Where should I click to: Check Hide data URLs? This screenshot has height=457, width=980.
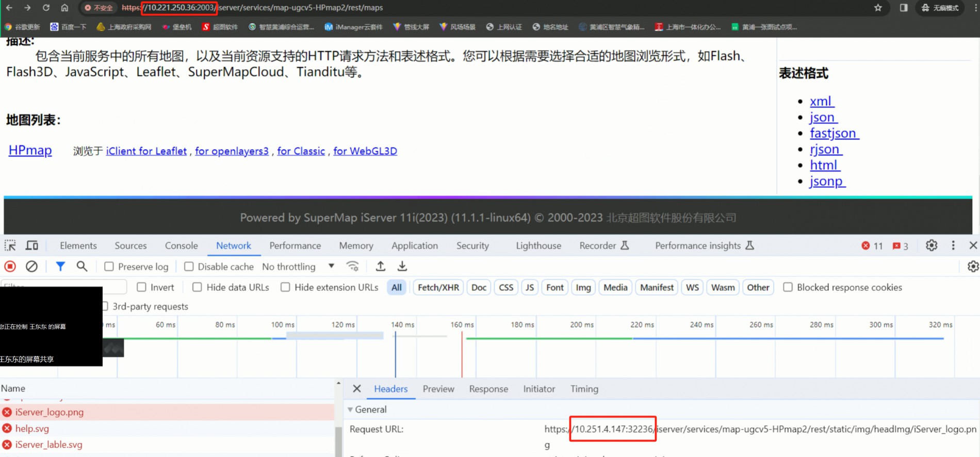coord(197,287)
